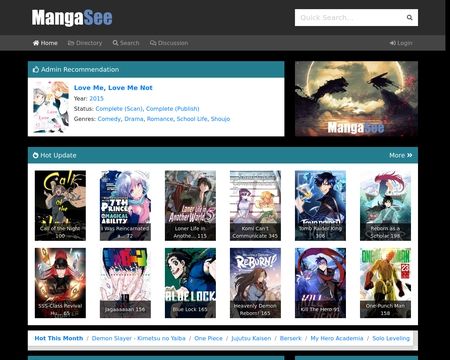Image resolution: width=450 pixels, height=360 pixels.
Task: Open the Directory menu item
Action: pos(85,43)
